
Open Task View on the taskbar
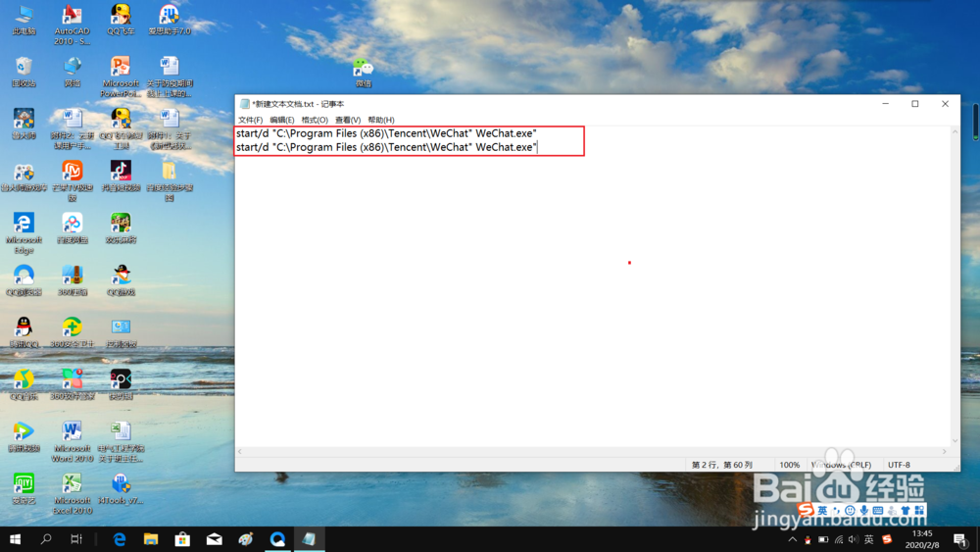pos(76,539)
